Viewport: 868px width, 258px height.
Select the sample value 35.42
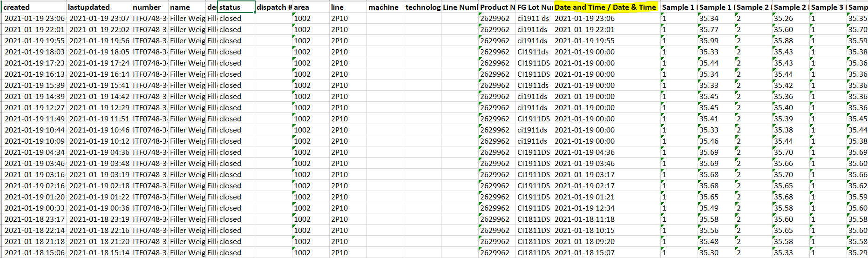pyautogui.click(x=790, y=85)
